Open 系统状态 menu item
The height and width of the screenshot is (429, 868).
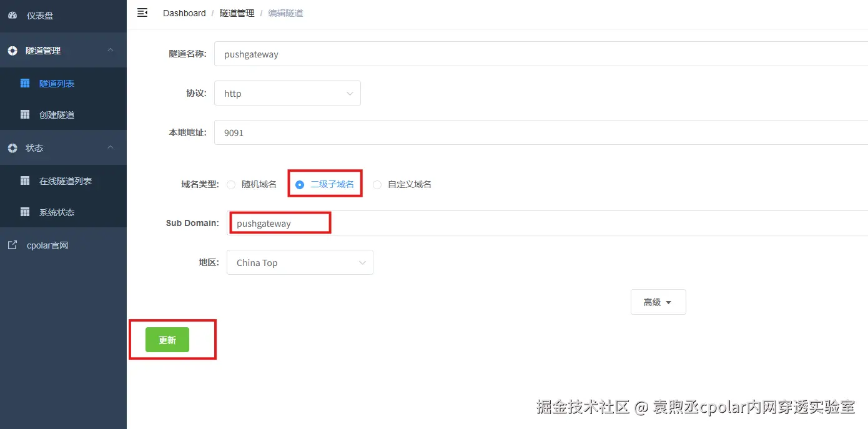pyautogui.click(x=63, y=212)
